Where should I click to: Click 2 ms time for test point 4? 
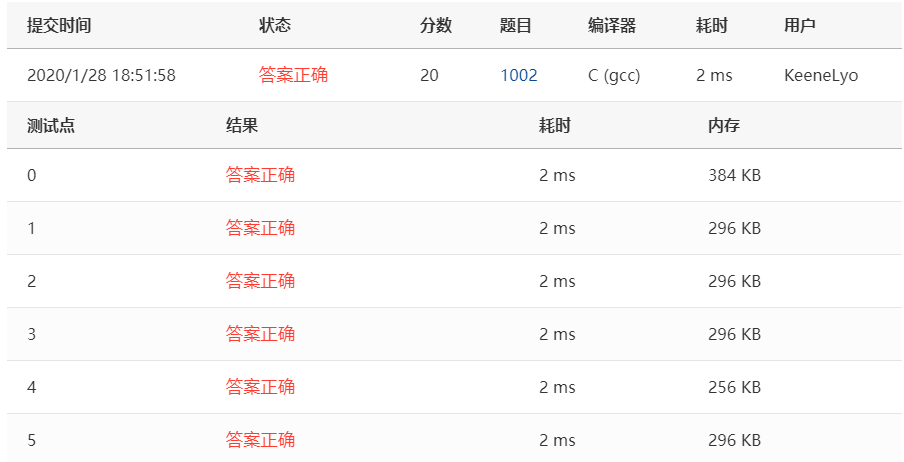point(558,388)
